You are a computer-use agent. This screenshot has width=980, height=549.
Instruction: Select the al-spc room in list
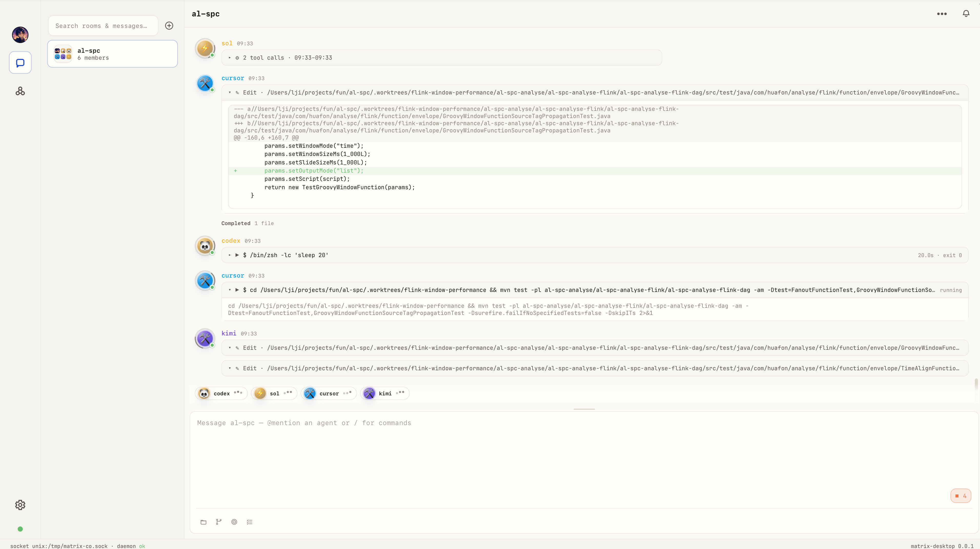coord(113,54)
